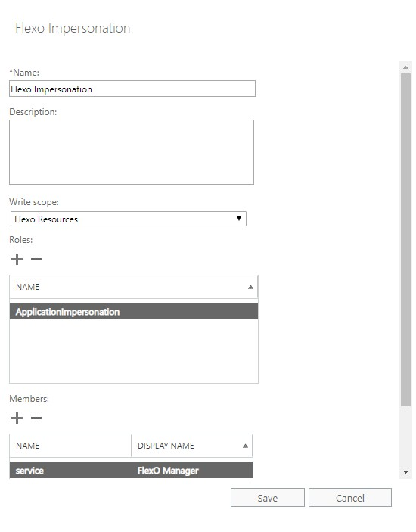This screenshot has height=532, width=416.
Task: Remove selected member with minus icon
Action: click(x=36, y=418)
